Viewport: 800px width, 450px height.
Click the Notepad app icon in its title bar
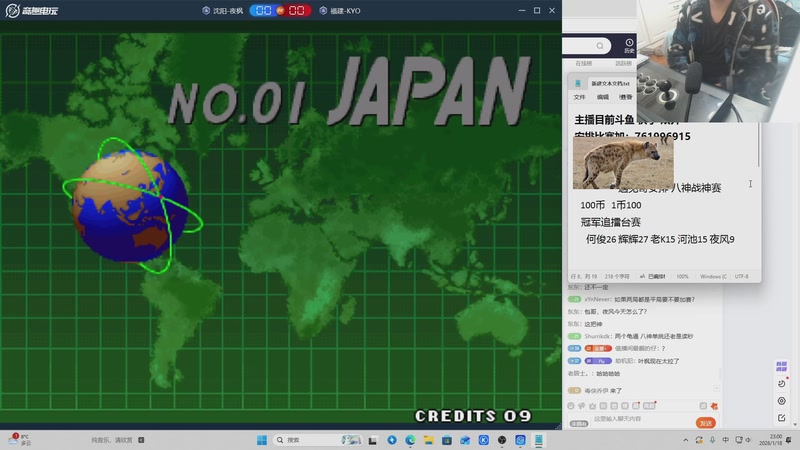point(578,83)
